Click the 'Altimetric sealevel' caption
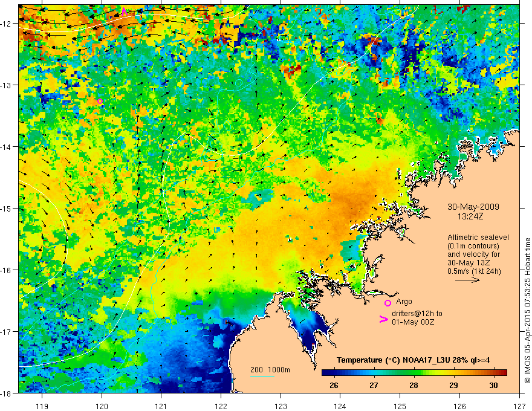 coord(478,238)
